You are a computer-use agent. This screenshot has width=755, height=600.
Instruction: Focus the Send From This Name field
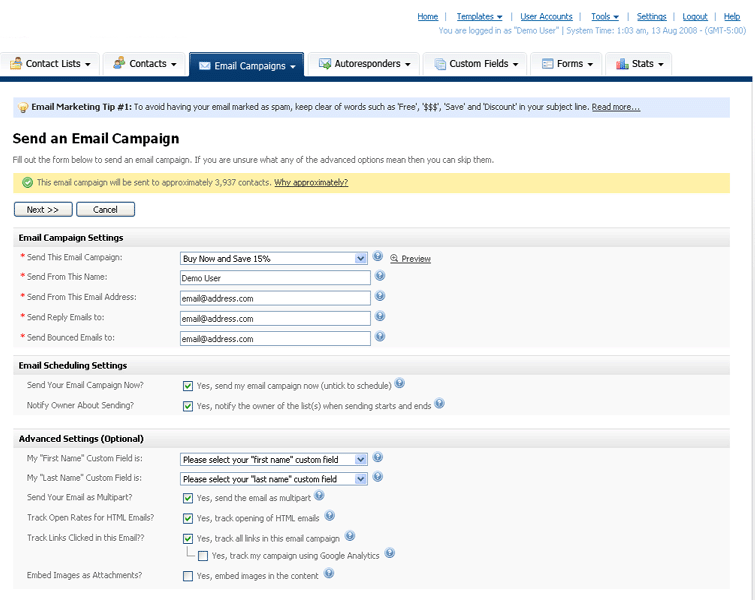[x=275, y=278]
